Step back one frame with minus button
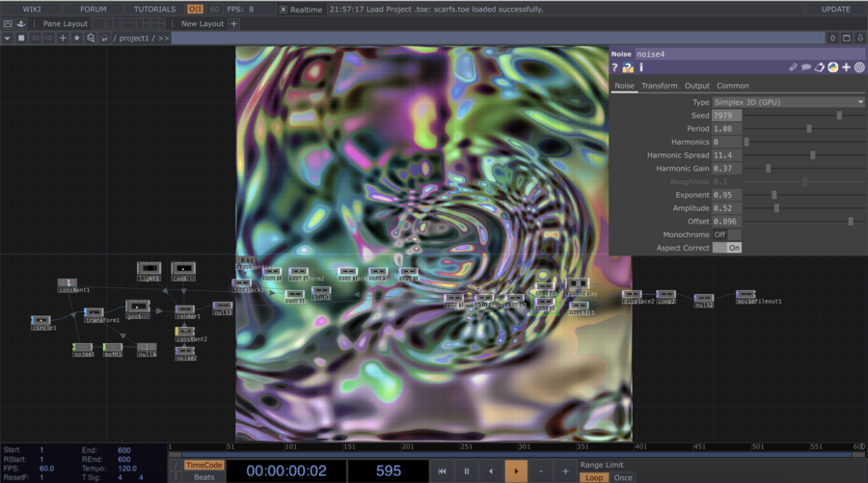This screenshot has width=868, height=483. 541,470
